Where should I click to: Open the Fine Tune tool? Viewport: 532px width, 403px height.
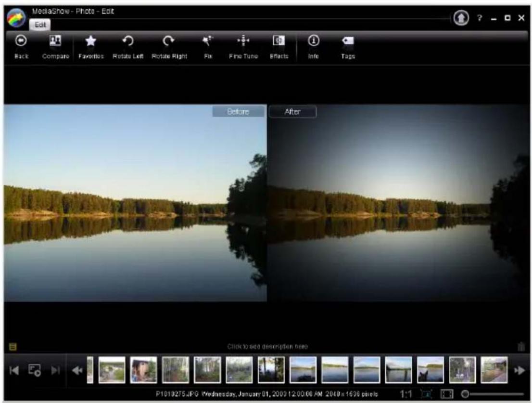pyautogui.click(x=243, y=47)
